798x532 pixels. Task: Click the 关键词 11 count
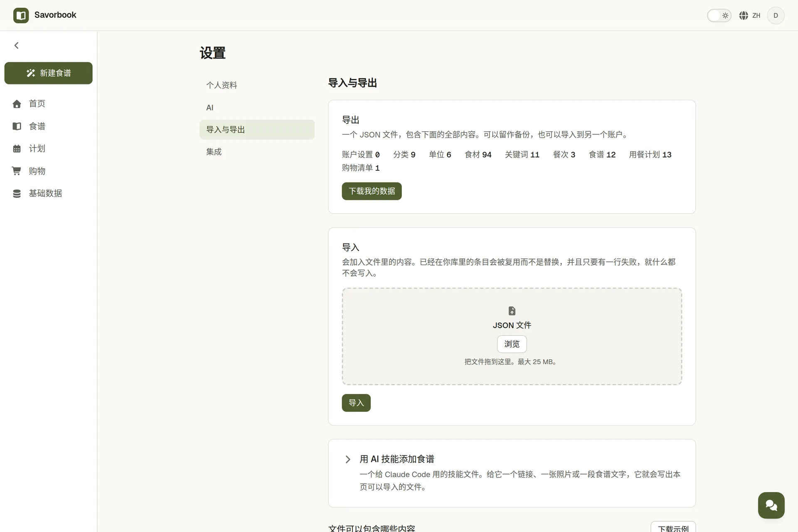coord(522,155)
